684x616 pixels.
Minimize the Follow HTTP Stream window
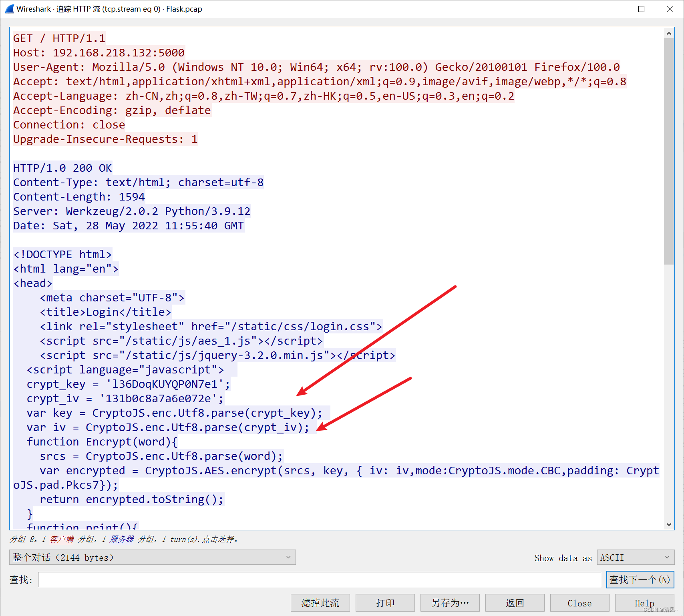pyautogui.click(x=614, y=9)
